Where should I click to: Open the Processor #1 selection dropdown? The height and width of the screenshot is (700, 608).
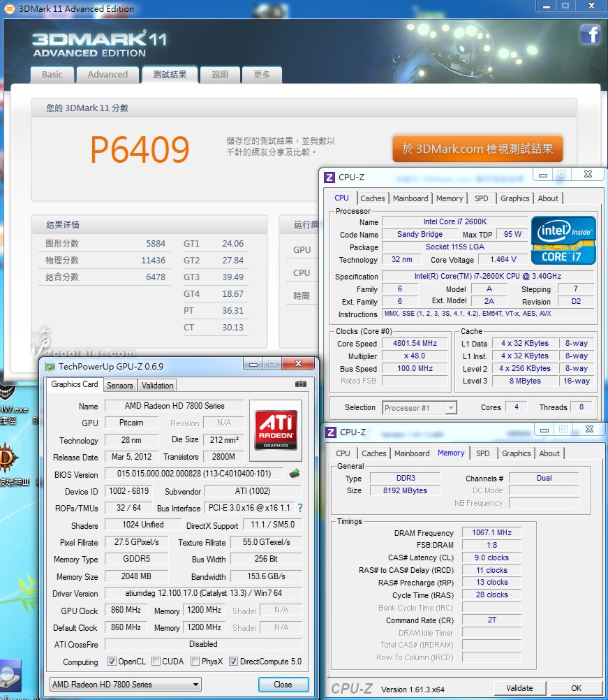coord(419,407)
